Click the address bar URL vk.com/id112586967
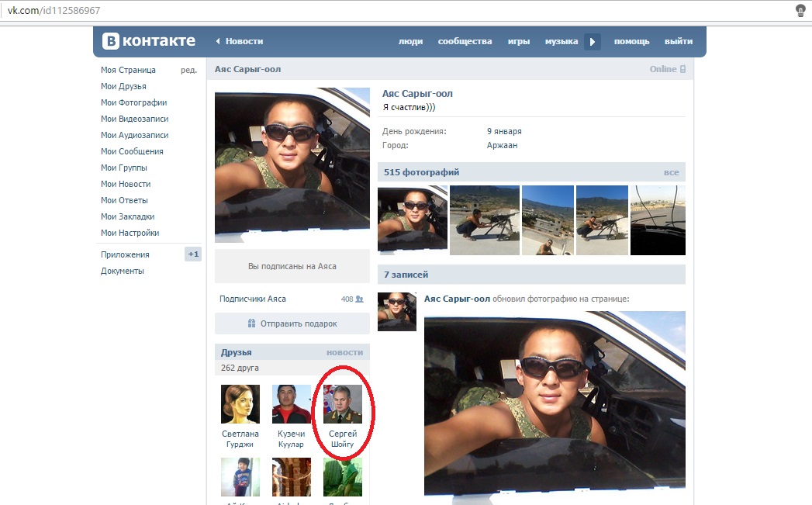 point(54,10)
